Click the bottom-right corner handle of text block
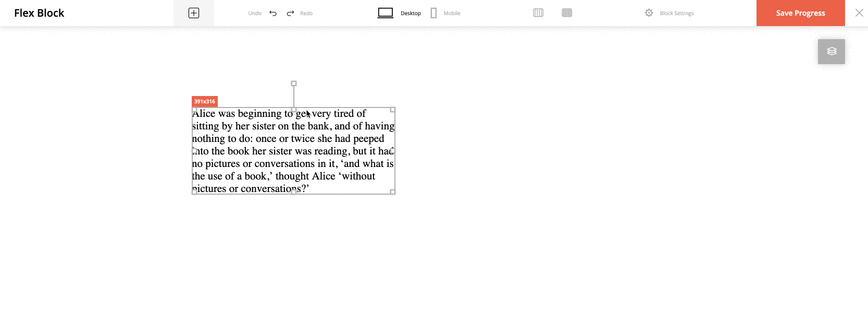The image size is (868, 323). tap(393, 192)
